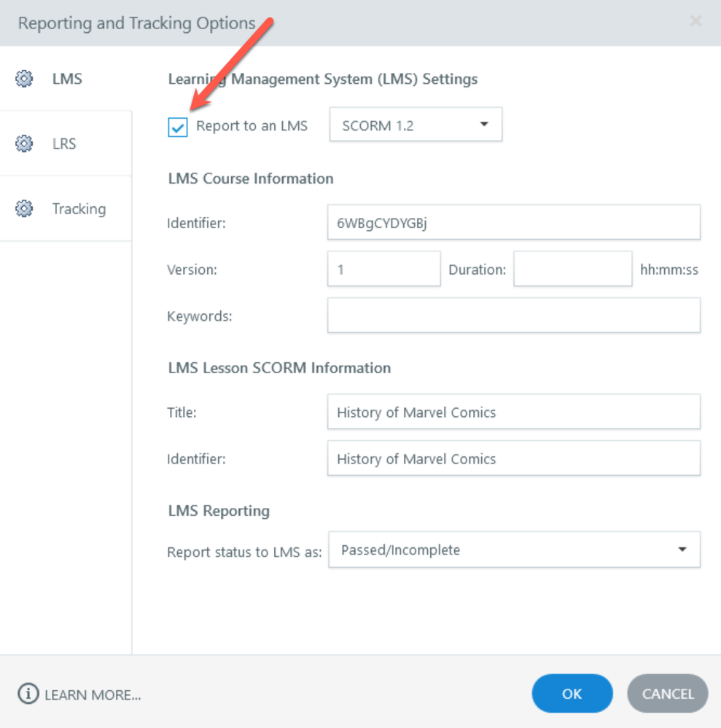Click the gear icon beside LRS
The height and width of the screenshot is (728, 721).
click(x=24, y=144)
